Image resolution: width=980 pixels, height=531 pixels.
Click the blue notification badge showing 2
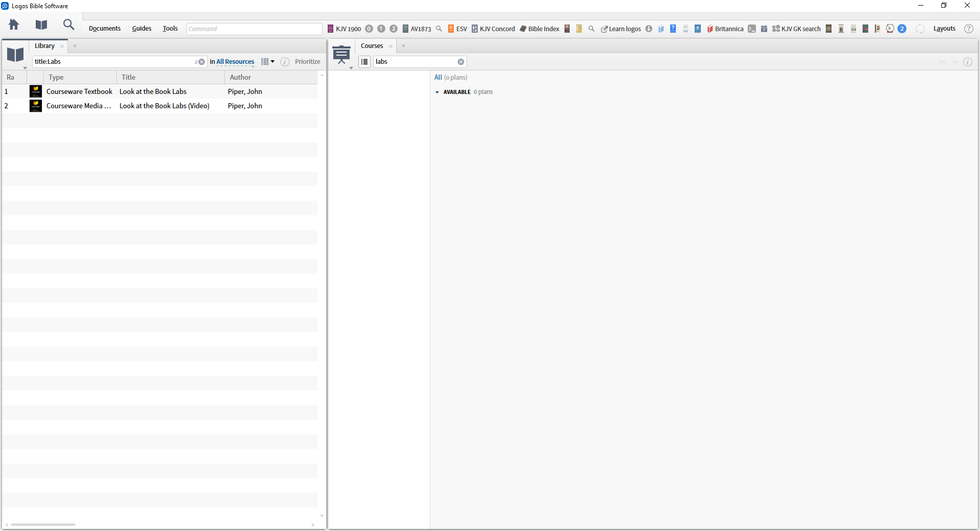902,29
